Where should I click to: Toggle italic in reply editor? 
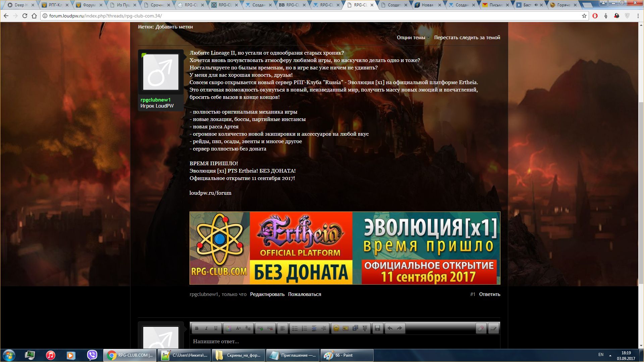pos(206,328)
